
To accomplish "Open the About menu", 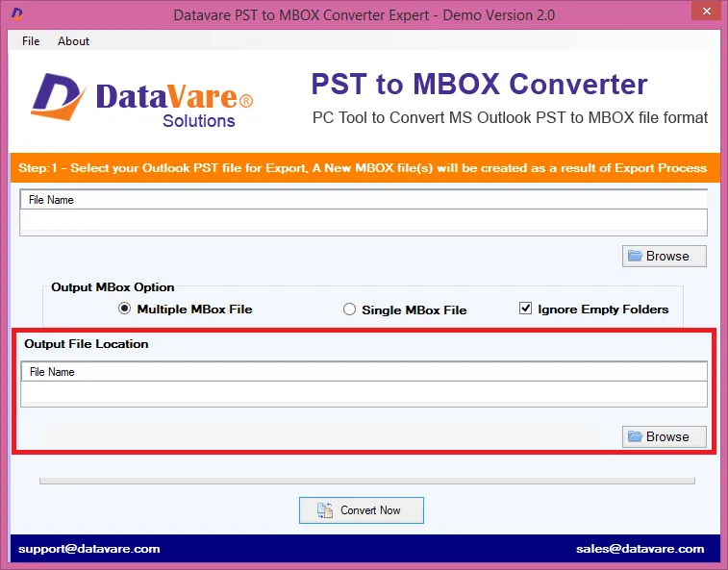I will (73, 40).
